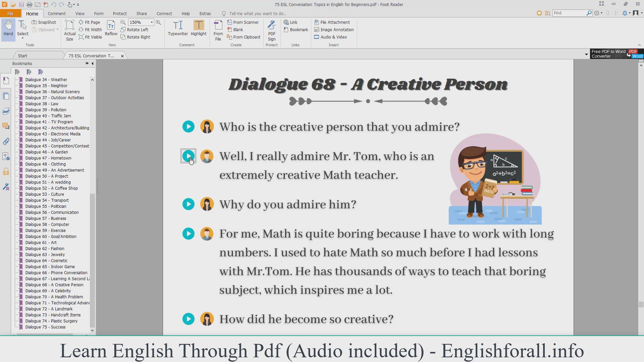Screen dimensions: 644x362
Task: Open the PDF Sign tool
Action: pos(272,30)
